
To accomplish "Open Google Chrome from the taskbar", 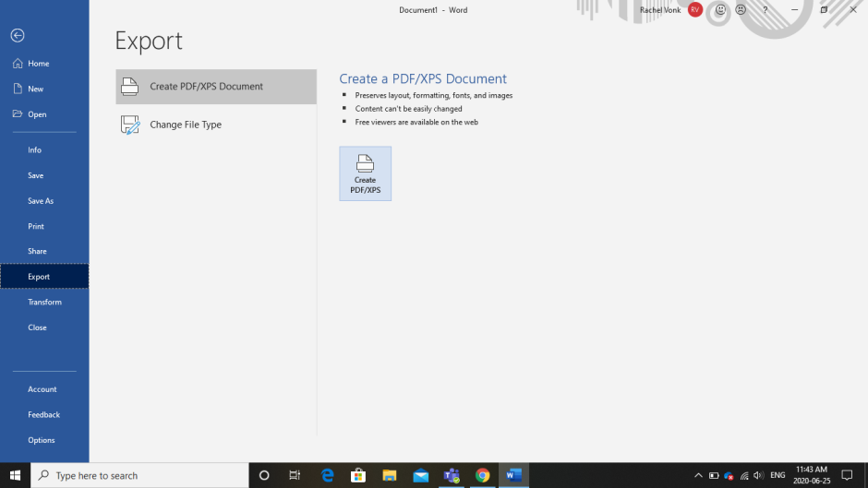I will 482,475.
